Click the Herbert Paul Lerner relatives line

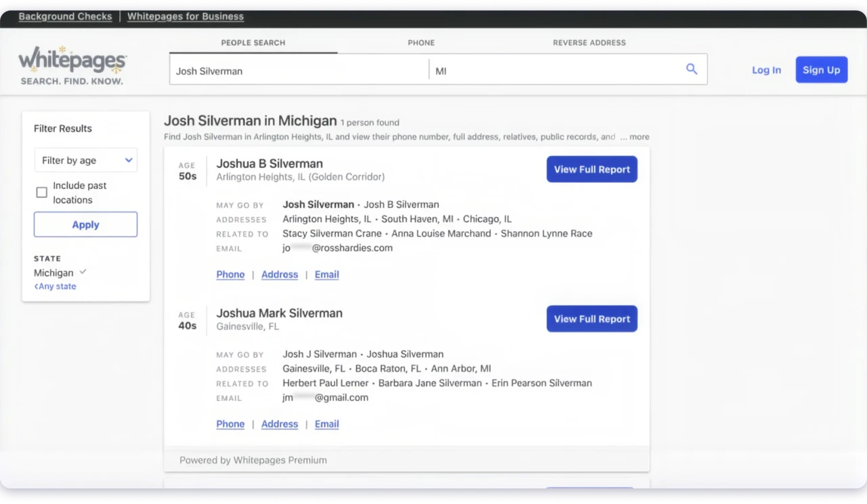(437, 383)
